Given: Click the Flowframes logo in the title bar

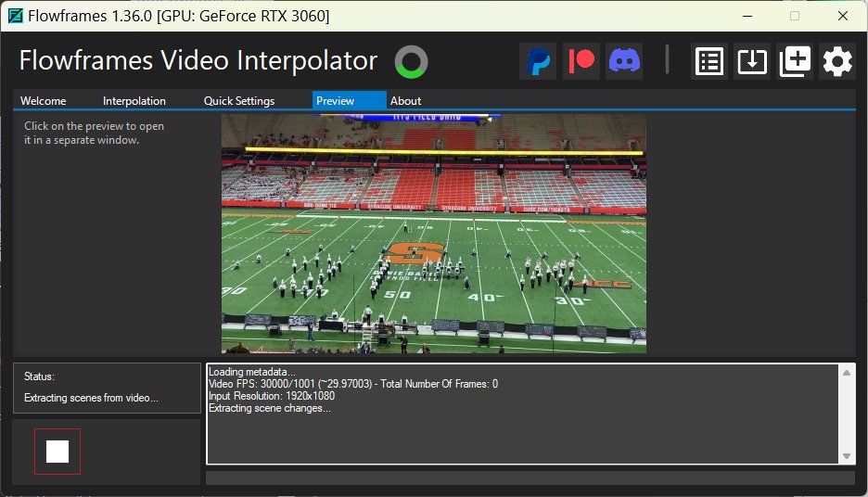Looking at the screenshot, I should click(16, 16).
